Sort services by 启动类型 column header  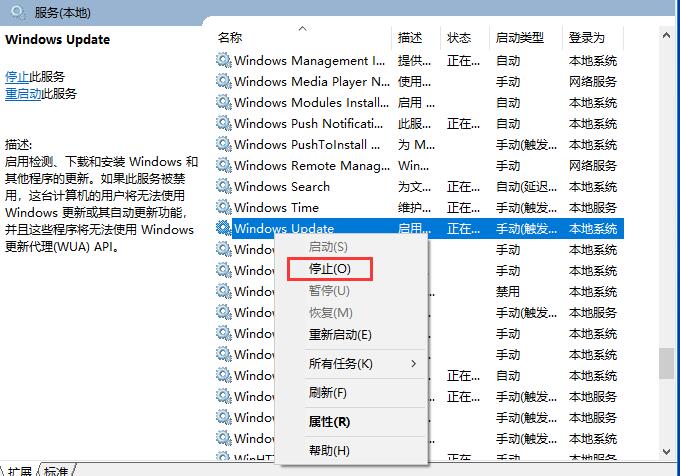click(519, 38)
